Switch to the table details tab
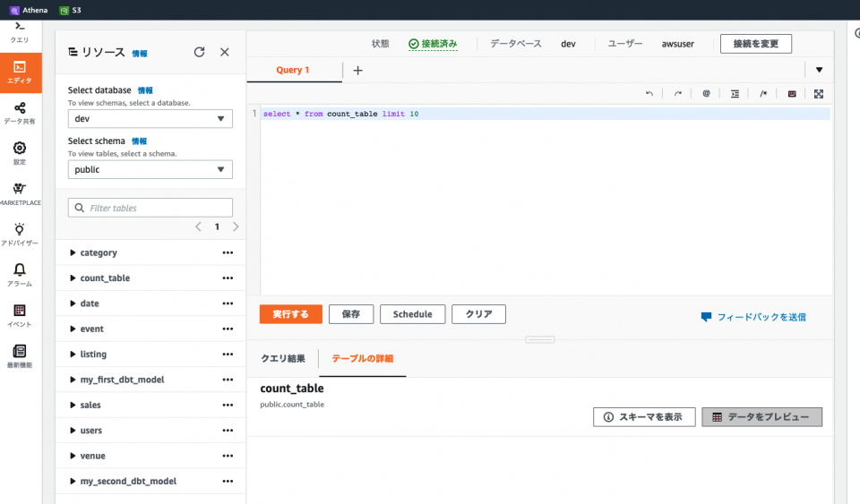Viewport: 860px width, 504px height. [363, 358]
